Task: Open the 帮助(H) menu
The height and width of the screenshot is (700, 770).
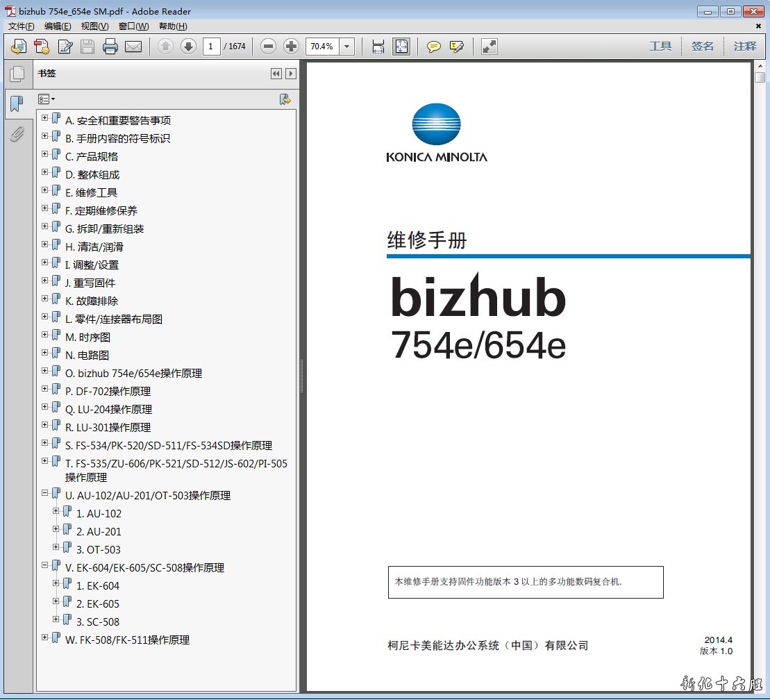Action: click(173, 26)
